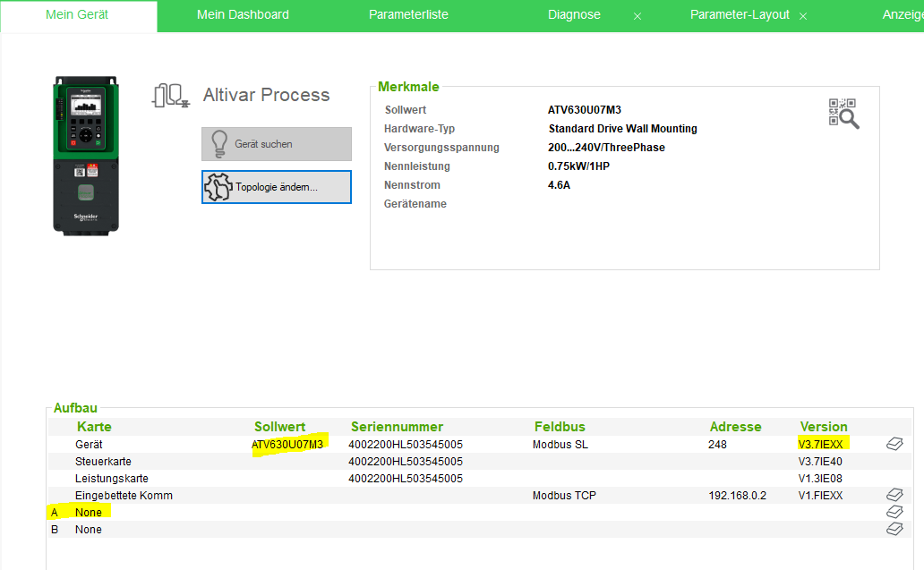924x570 pixels.
Task: Click the Modbus SL fieldbus cell
Action: (x=560, y=445)
